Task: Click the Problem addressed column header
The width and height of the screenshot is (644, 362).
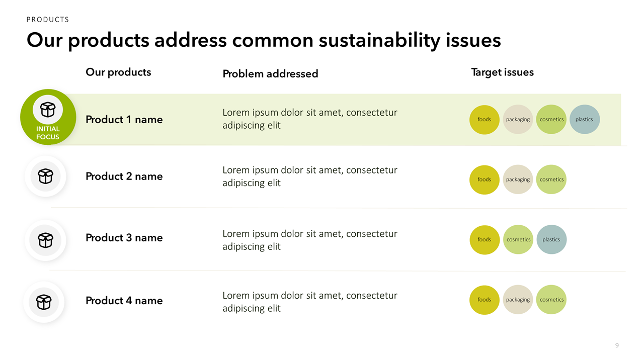Action: (x=270, y=74)
